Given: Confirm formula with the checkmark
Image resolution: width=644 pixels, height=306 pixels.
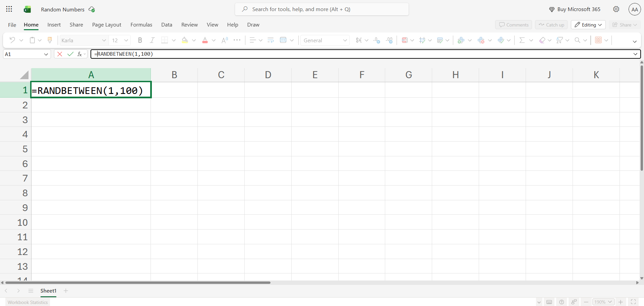Looking at the screenshot, I should pyautogui.click(x=70, y=54).
